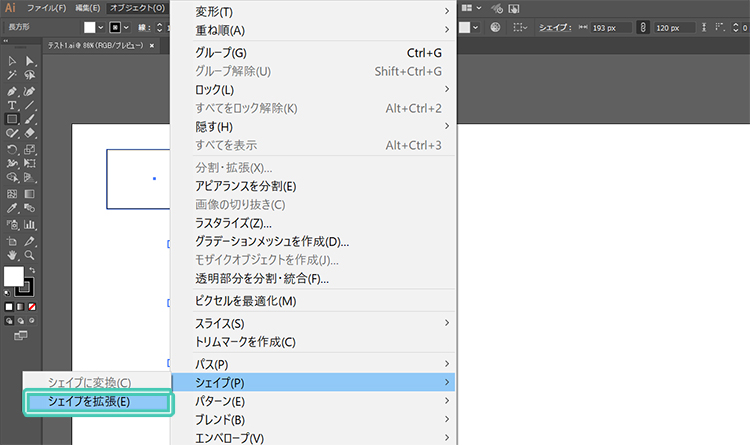
Task: Pick the Width tool
Action: (12, 163)
